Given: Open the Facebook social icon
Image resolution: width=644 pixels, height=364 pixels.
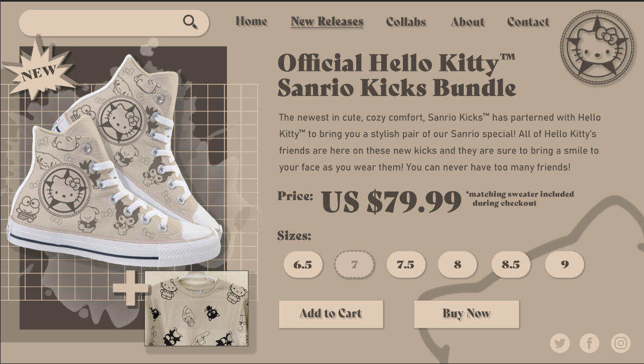Looking at the screenshot, I should pyautogui.click(x=590, y=343).
